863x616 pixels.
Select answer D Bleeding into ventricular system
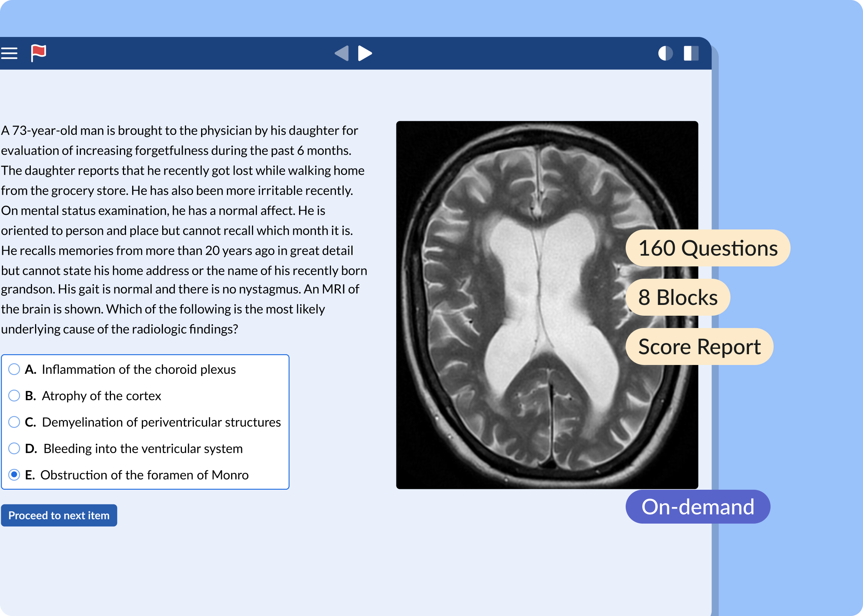point(14,449)
